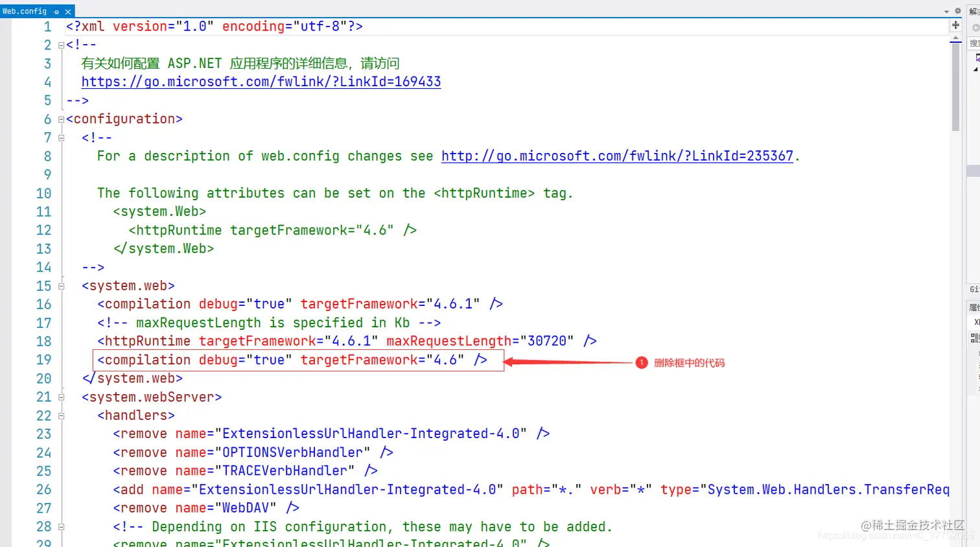The image size is (980, 547).
Task: Collapse the system.web section at line 15
Action: click(62, 286)
